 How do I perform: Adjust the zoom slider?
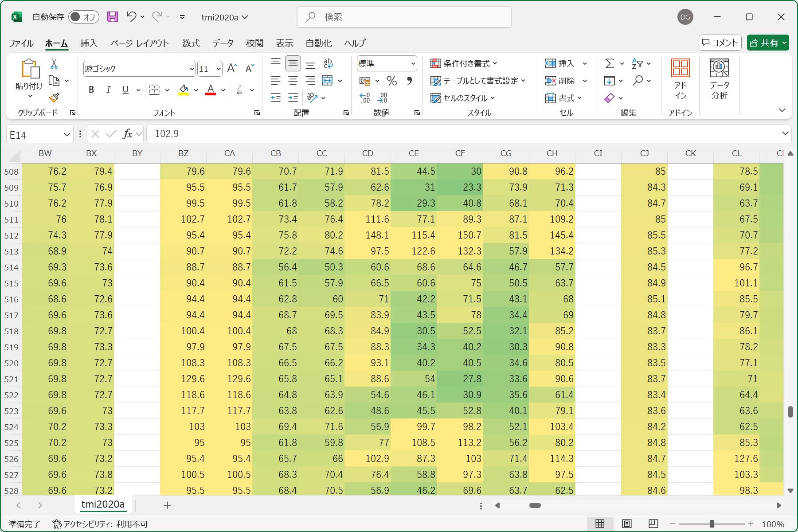[712, 524]
